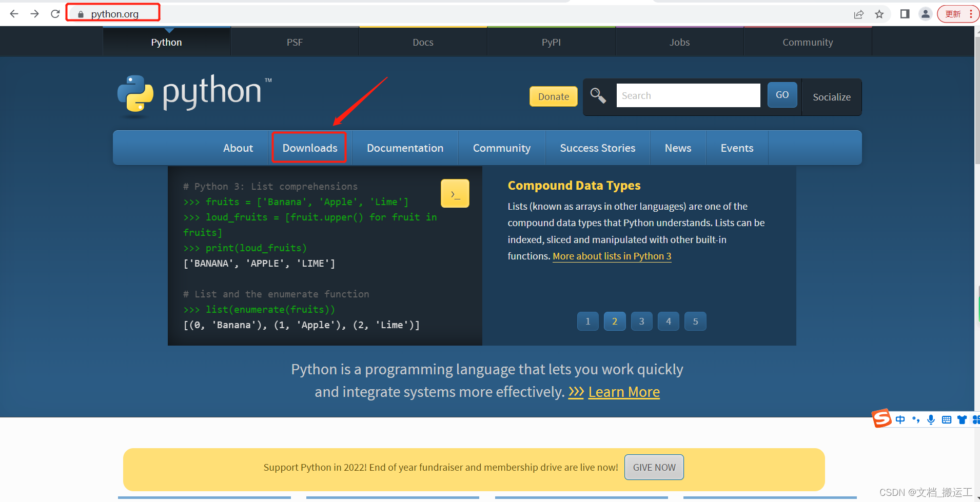Click the GO search button
The height and width of the screenshot is (502, 980).
(782, 95)
